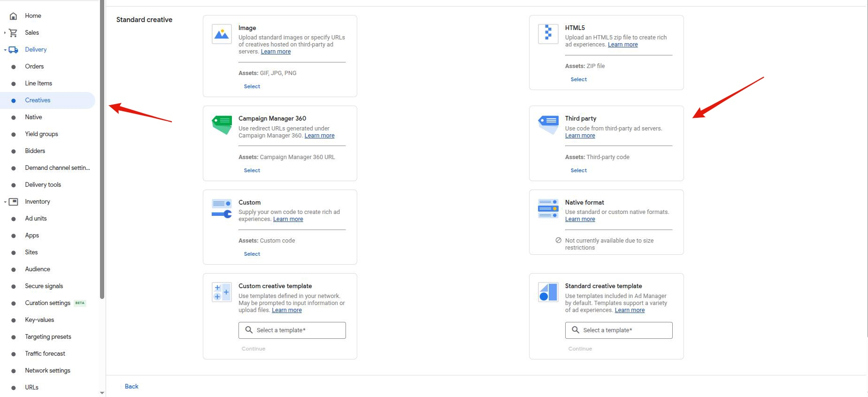Click the Custom creative template plus icon

(222, 292)
